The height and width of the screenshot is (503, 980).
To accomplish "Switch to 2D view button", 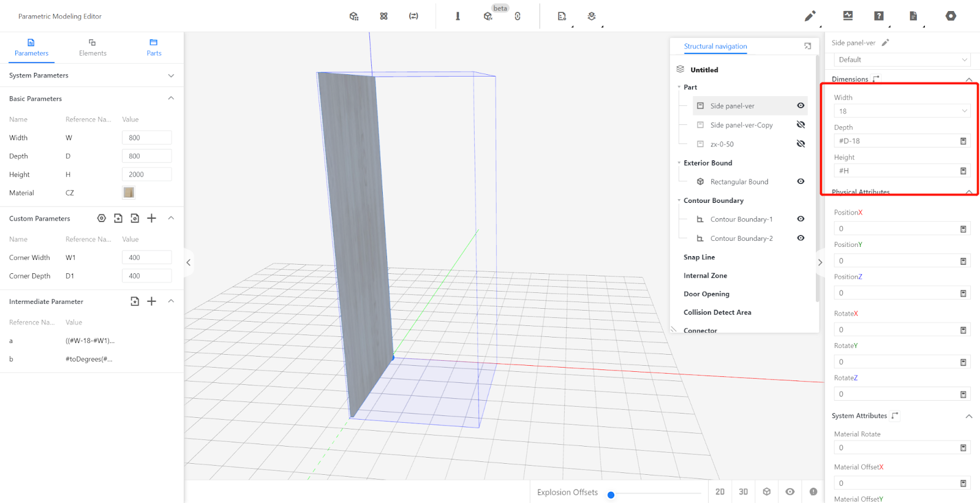I will (720, 492).
